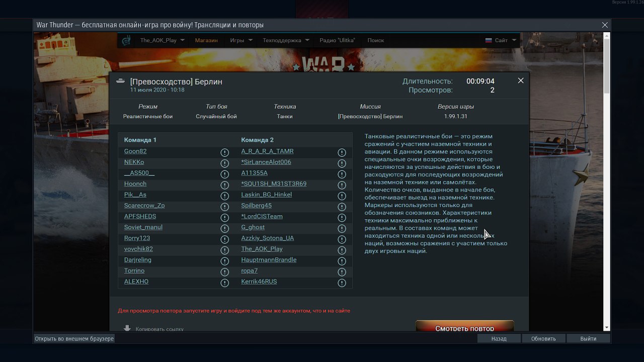This screenshot has width=644, height=362.
Task: Open player profile *LordCISTeam
Action: (x=262, y=216)
